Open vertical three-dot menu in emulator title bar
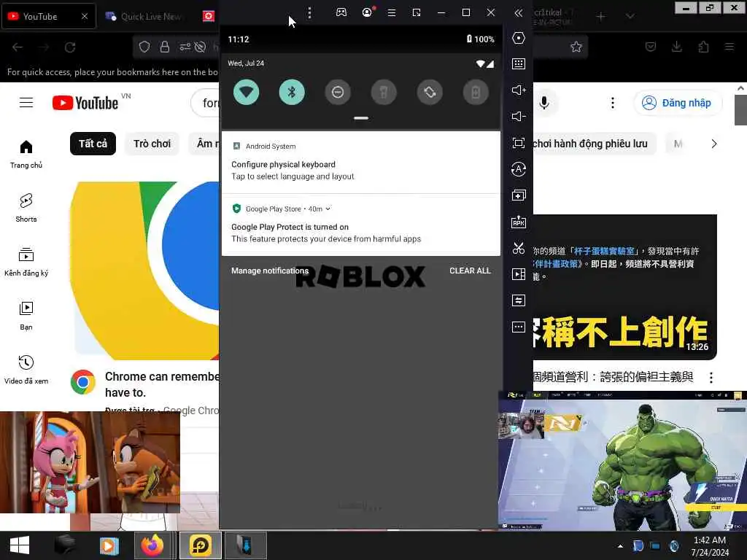This screenshot has height=560, width=747. (309, 12)
